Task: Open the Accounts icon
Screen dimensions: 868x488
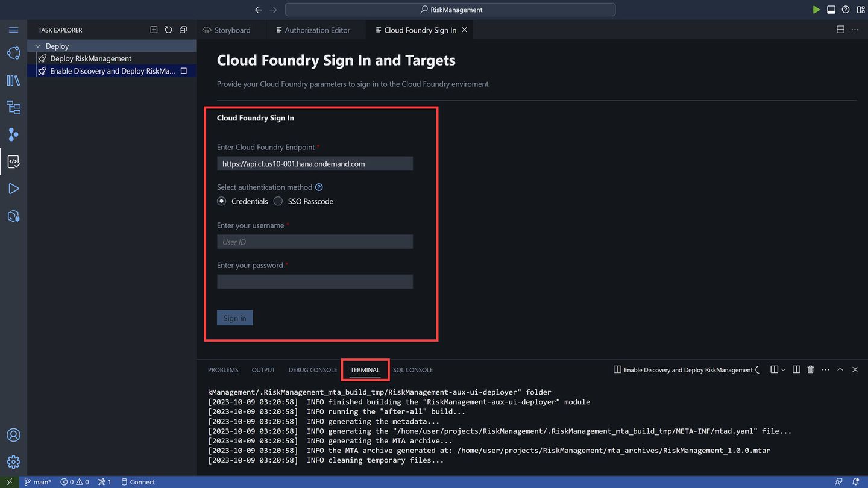Action: coord(13,435)
